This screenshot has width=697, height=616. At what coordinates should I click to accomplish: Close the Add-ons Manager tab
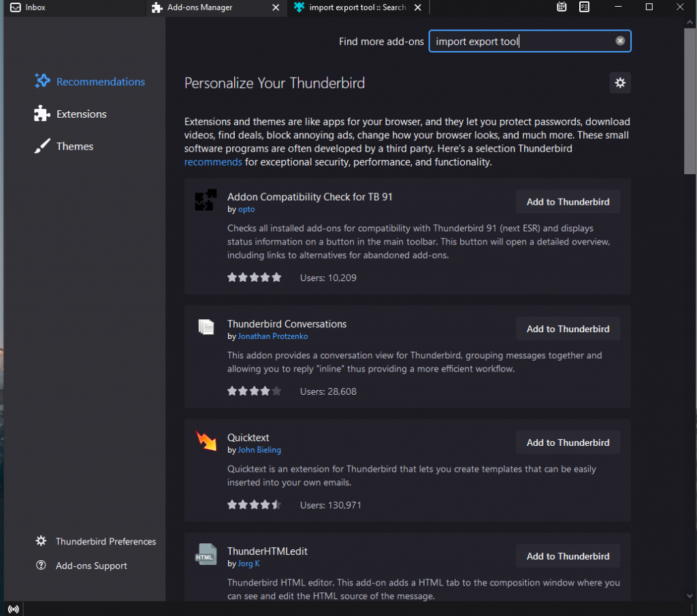tap(276, 7)
